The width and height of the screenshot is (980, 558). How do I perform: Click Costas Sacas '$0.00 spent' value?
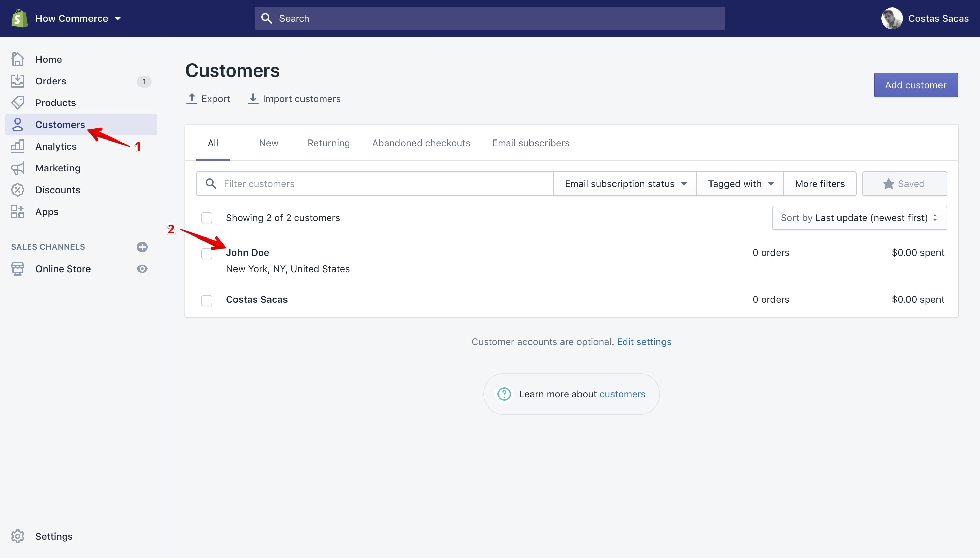click(917, 299)
